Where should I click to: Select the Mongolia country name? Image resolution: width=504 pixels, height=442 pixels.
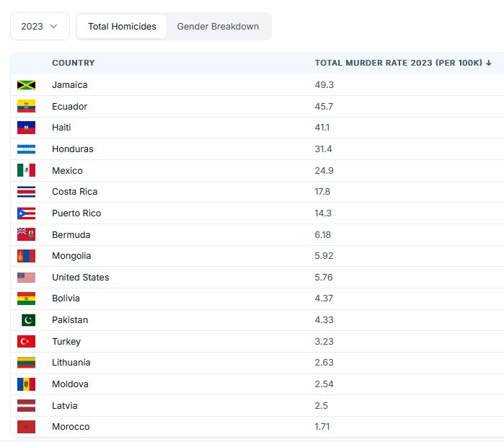(71, 256)
